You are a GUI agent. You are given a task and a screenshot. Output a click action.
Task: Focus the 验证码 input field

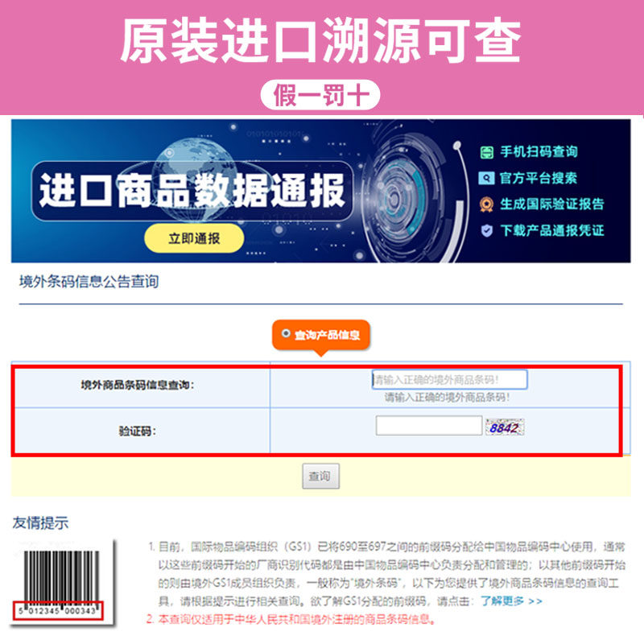pos(429,426)
